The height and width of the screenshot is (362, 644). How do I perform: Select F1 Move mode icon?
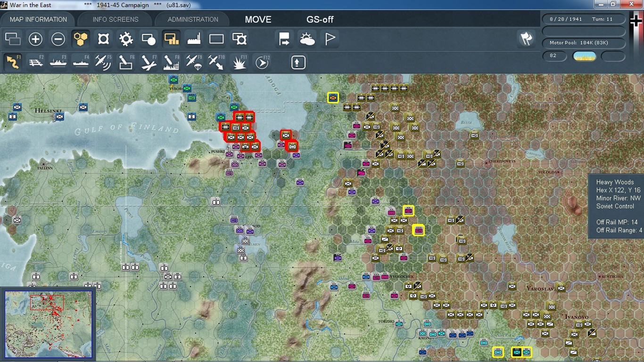13,62
